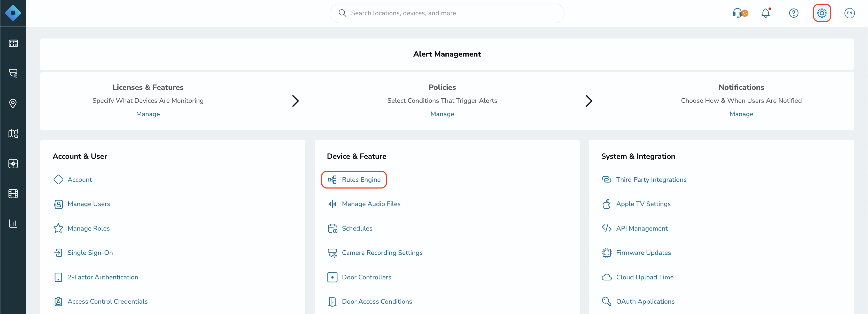
Task: Open Camera Recording Settings
Action: click(382, 253)
